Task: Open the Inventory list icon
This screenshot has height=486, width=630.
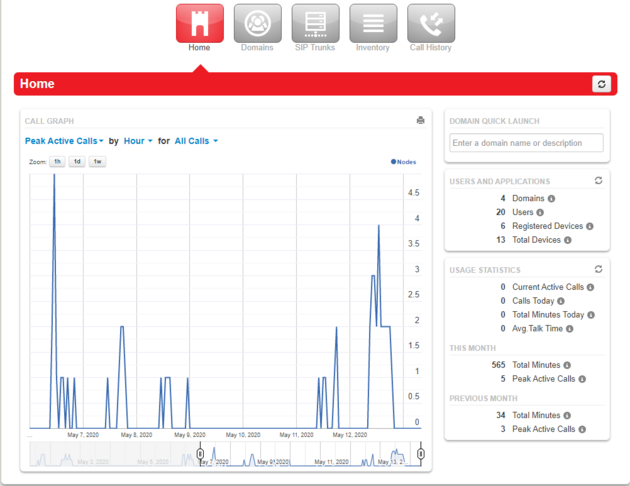Action: [373, 22]
